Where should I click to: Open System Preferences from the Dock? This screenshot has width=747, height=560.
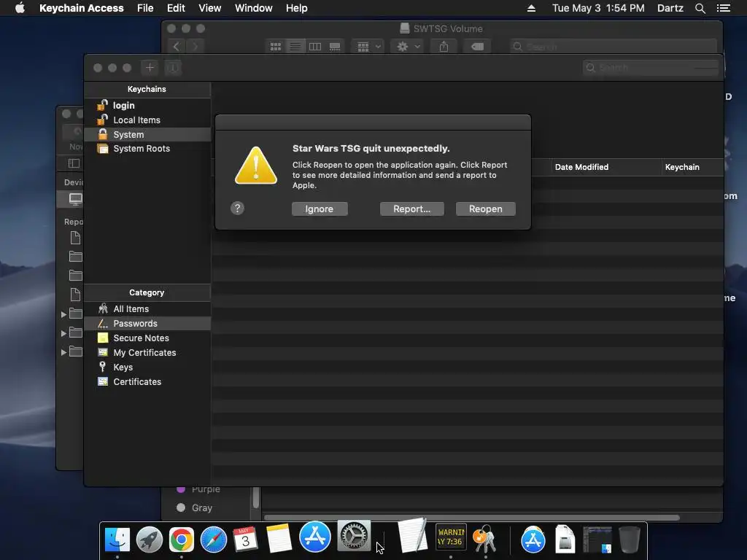pos(354,536)
